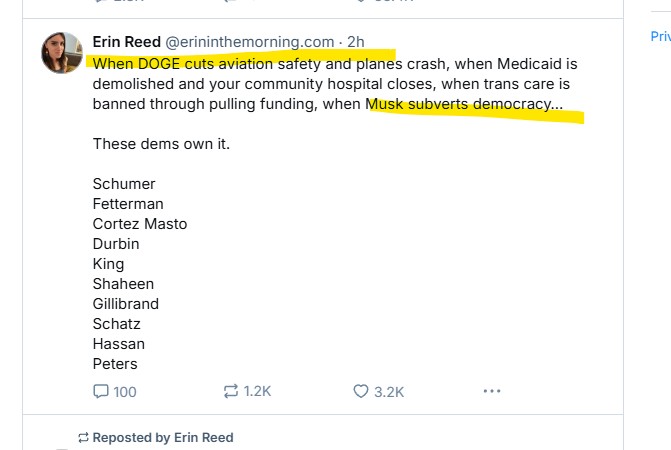Like the post with the heart icon

361,392
